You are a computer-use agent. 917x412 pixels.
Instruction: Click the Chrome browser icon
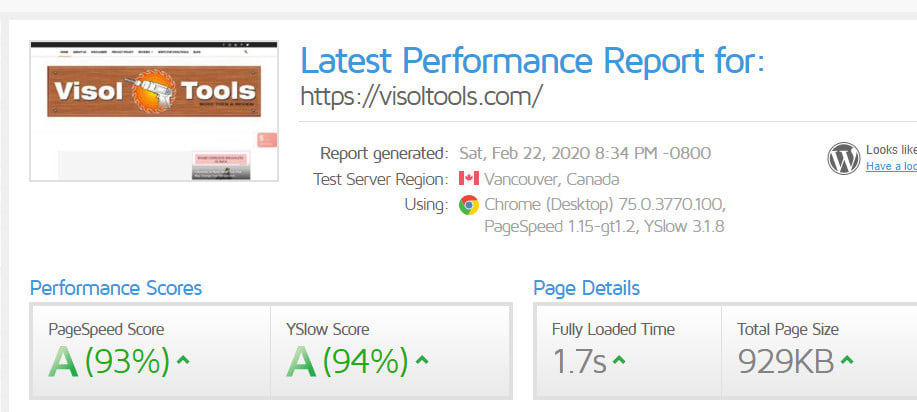[x=468, y=205]
